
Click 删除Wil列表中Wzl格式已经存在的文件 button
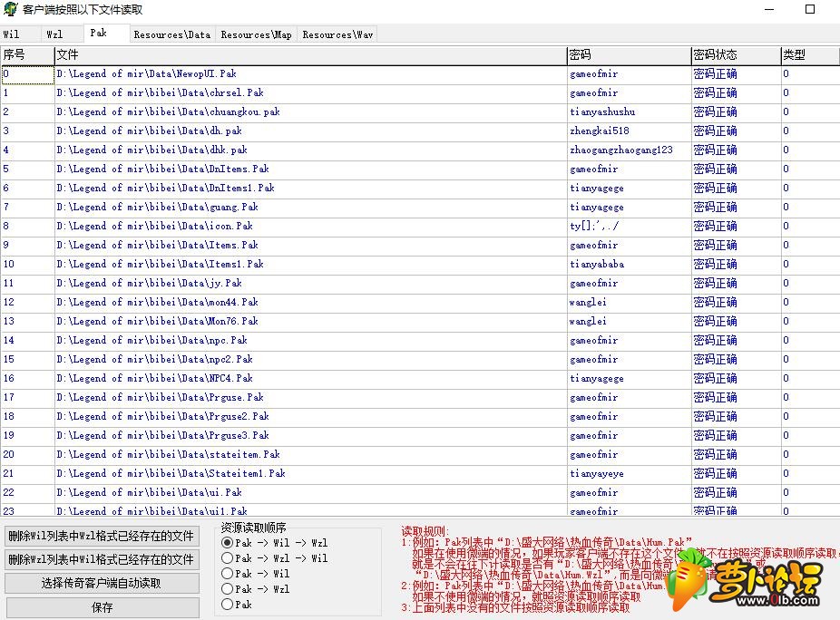(x=103, y=536)
